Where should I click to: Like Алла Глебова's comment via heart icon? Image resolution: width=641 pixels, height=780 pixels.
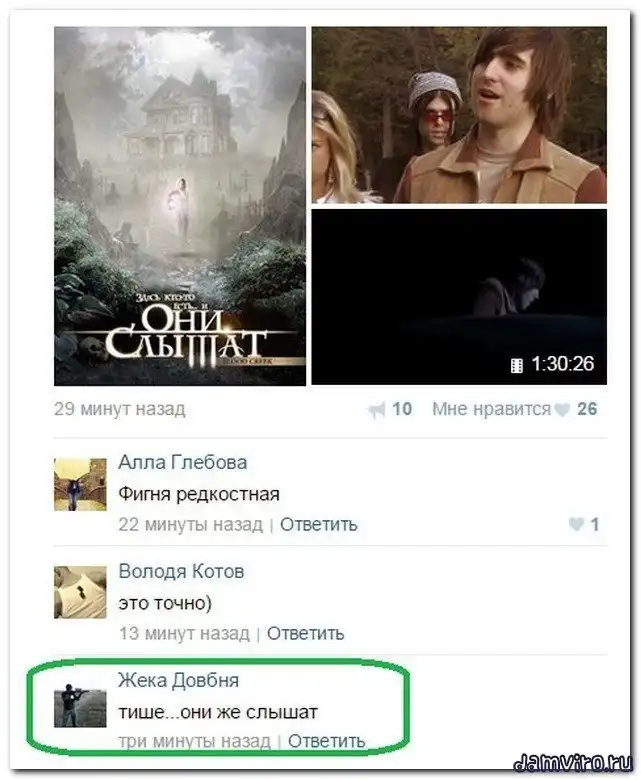(576, 524)
